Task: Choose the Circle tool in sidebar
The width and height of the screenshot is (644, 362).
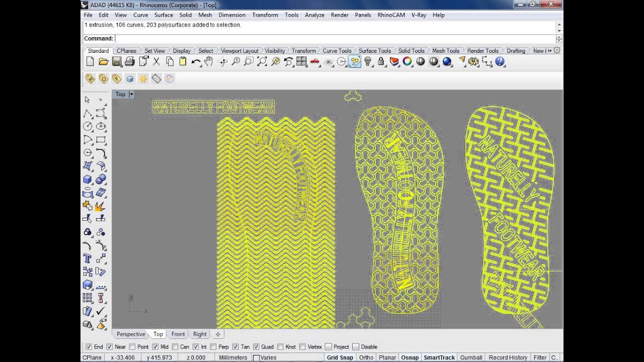Action: (88, 126)
